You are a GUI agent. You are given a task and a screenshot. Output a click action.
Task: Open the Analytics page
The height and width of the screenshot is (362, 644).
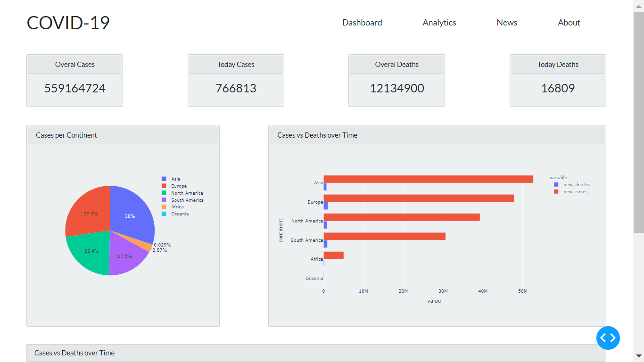pyautogui.click(x=439, y=22)
